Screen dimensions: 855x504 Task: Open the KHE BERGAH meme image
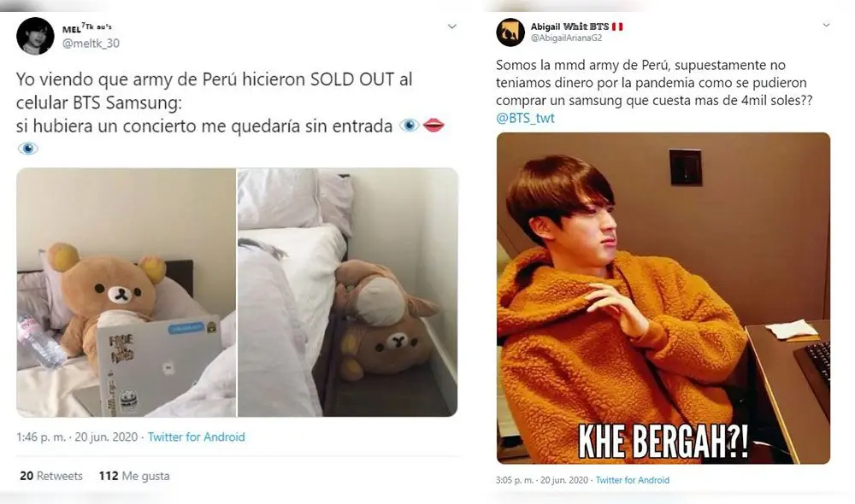click(x=663, y=298)
